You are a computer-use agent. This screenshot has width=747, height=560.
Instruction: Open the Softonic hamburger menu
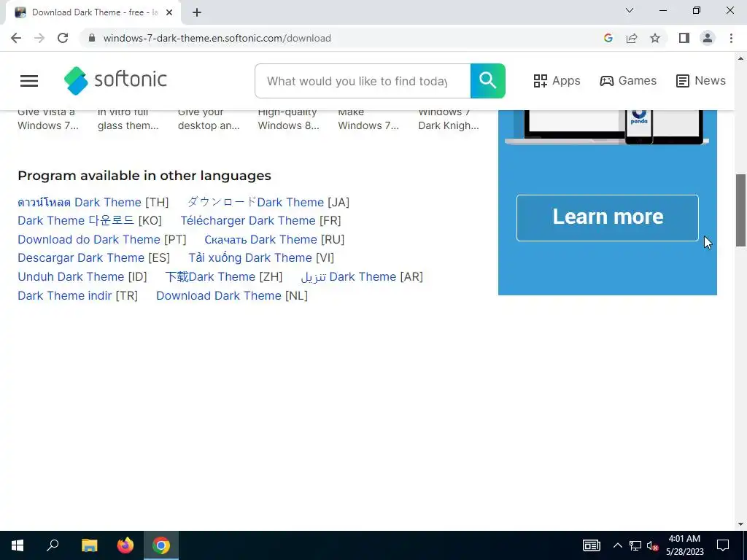coord(29,81)
